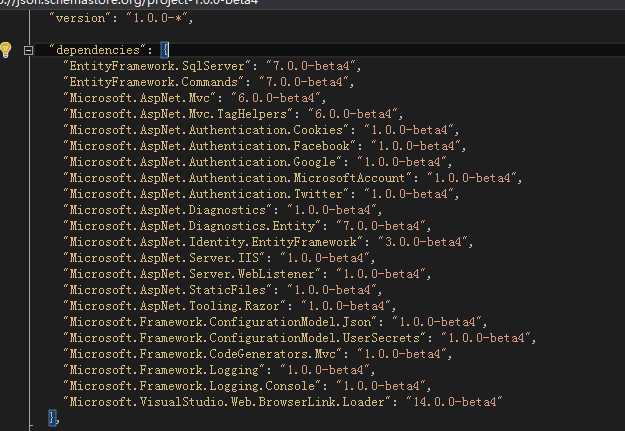The width and height of the screenshot is (625, 431).
Task: Click the schema URL at the top
Action: (x=129, y=3)
